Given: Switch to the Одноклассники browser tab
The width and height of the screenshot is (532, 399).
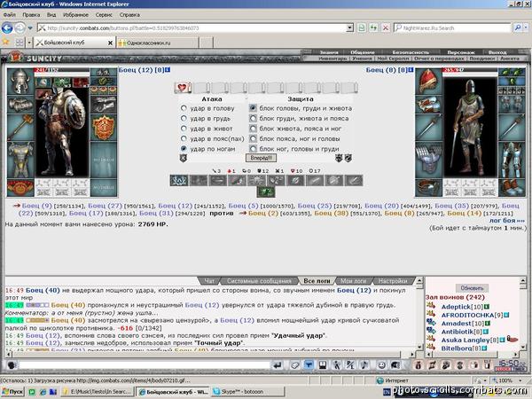Looking at the screenshot, I should point(158,43).
